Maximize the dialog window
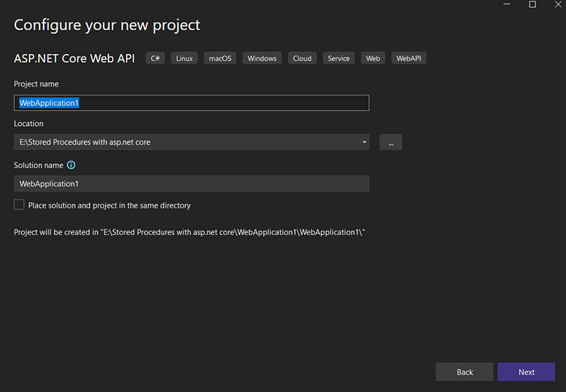566x392 pixels. click(x=532, y=4)
